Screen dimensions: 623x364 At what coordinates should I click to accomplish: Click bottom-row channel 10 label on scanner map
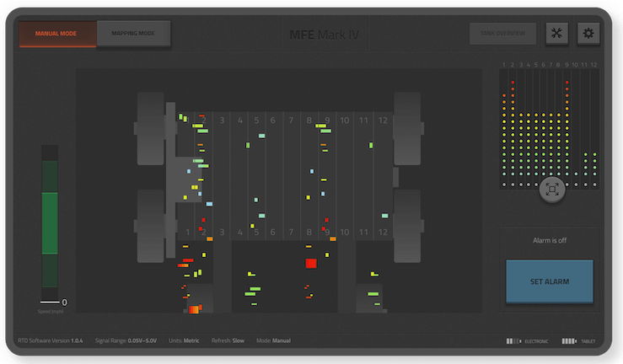point(345,233)
